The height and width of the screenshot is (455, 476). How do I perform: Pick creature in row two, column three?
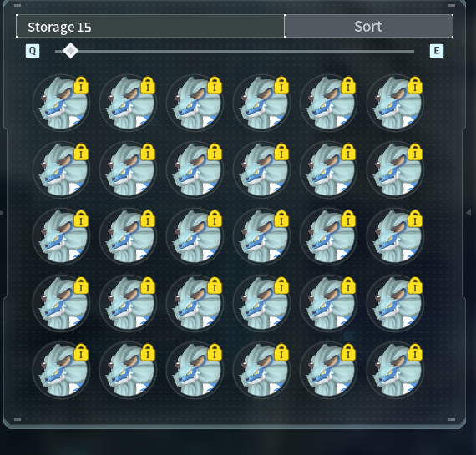point(195,170)
